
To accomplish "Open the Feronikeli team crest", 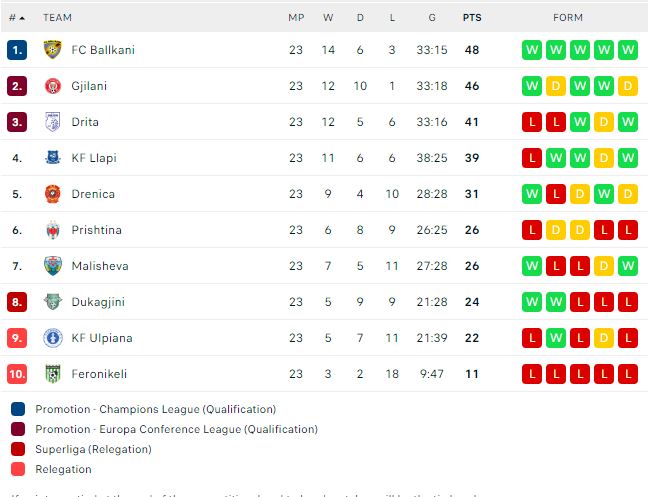I will [x=53, y=374].
